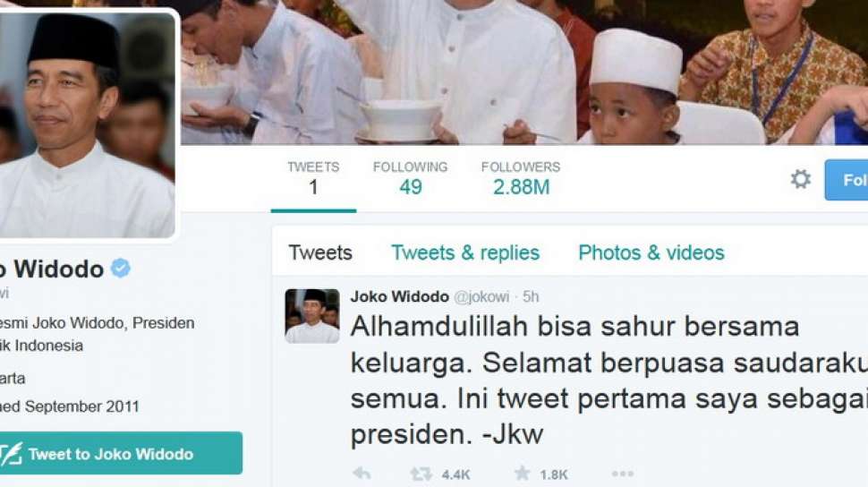Click the quill compose icon

pyautogui.click(x=11, y=454)
